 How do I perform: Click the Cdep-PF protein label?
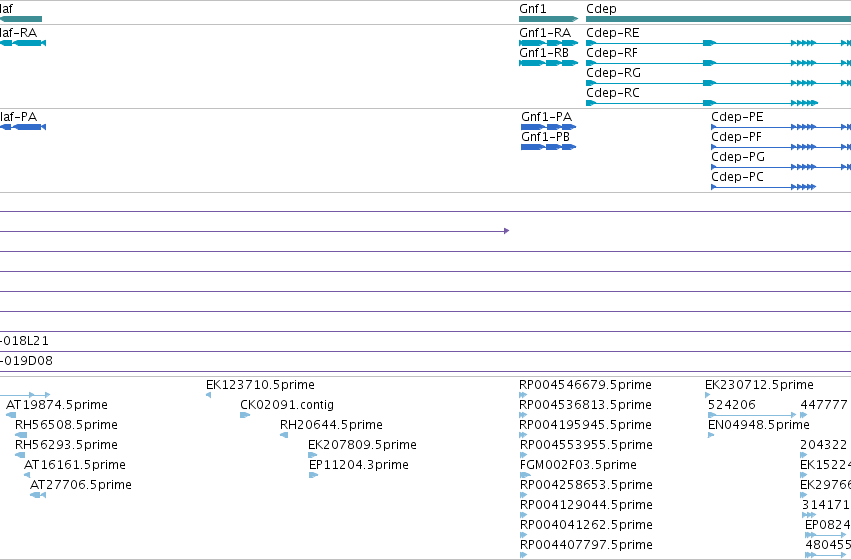pos(736,137)
